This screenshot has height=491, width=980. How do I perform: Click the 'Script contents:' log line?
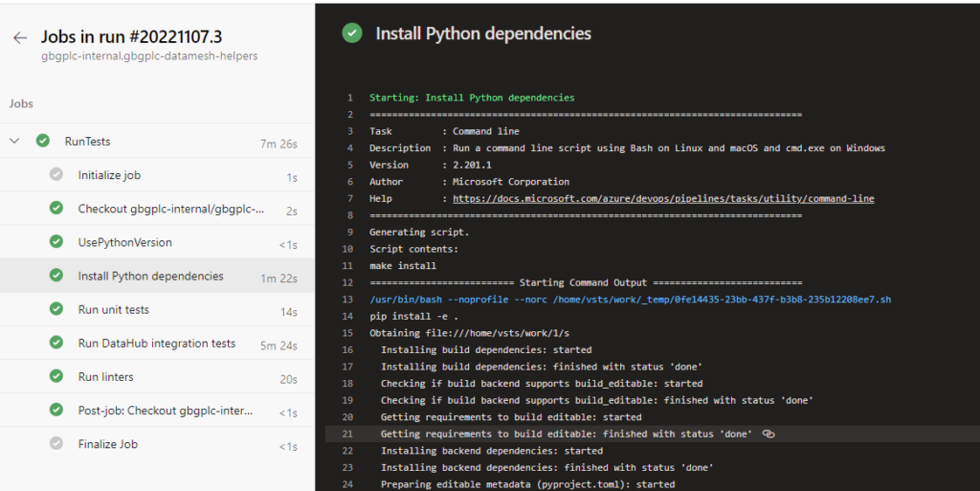[x=413, y=249]
